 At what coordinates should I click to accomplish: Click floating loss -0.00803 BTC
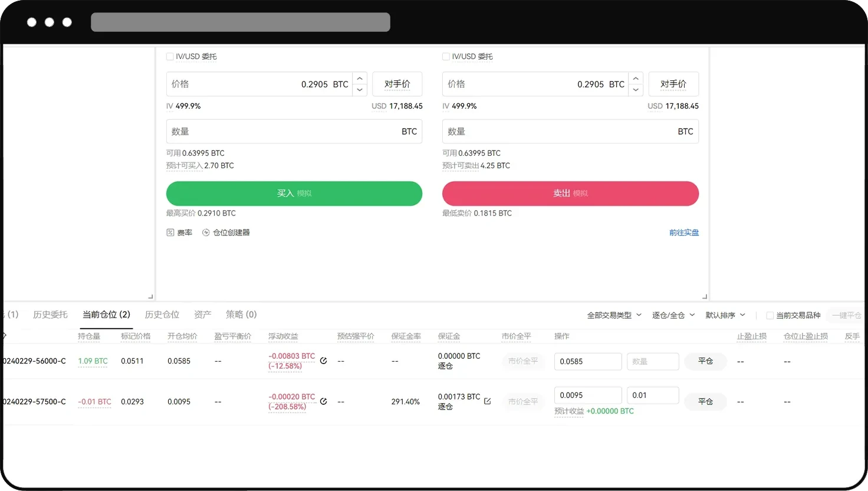click(292, 356)
